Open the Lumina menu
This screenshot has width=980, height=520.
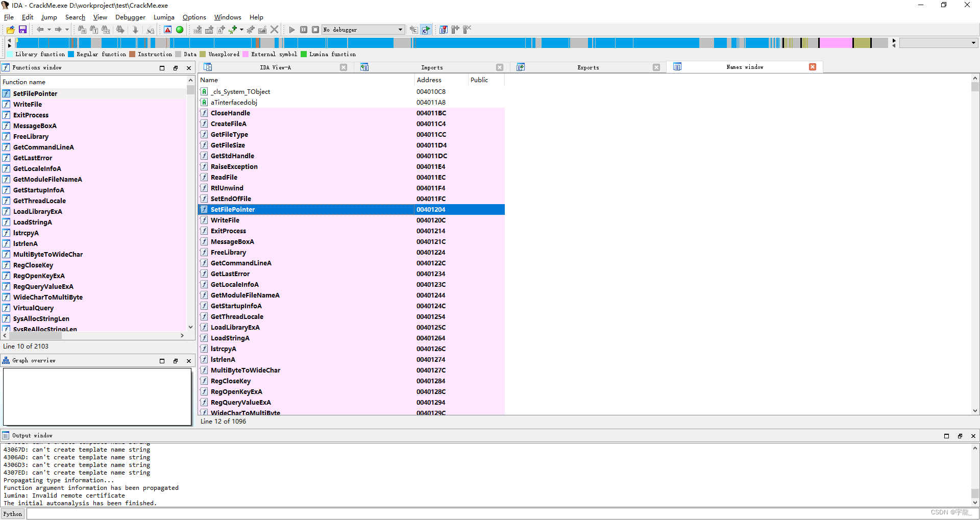164,17
